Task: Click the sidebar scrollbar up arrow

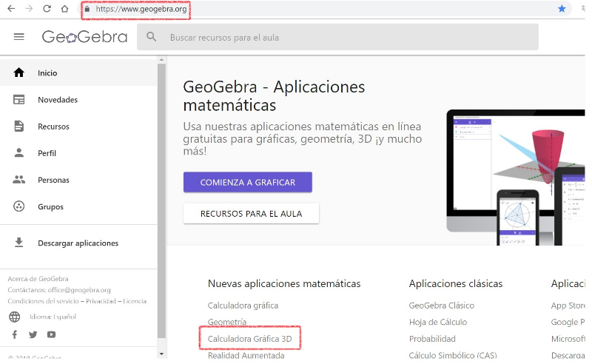Action: tap(161, 60)
